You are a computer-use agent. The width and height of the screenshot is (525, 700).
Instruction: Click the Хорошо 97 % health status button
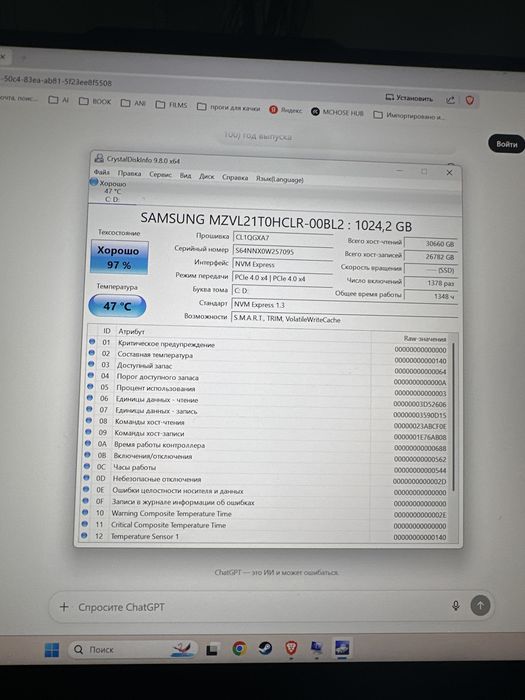click(119, 257)
